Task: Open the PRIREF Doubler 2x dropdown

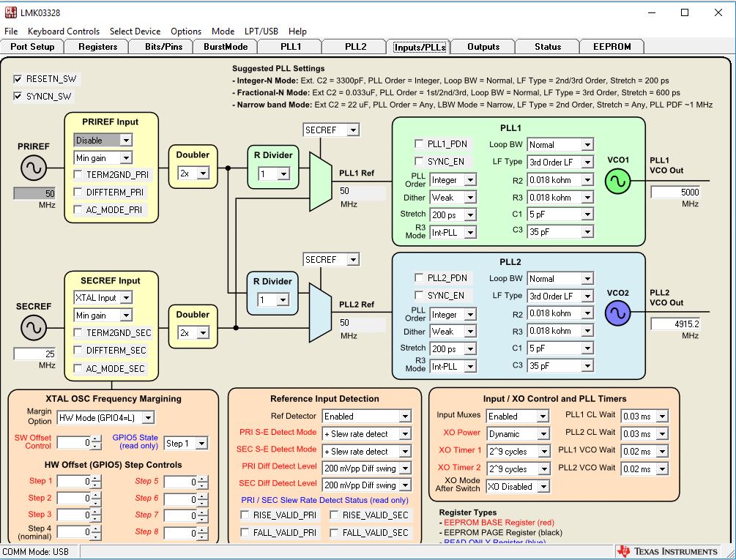Action: (203, 173)
